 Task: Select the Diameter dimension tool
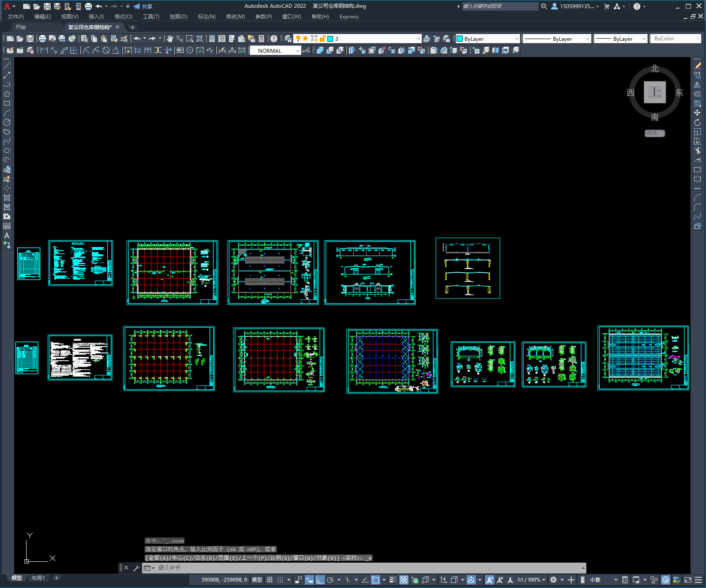coord(106,50)
